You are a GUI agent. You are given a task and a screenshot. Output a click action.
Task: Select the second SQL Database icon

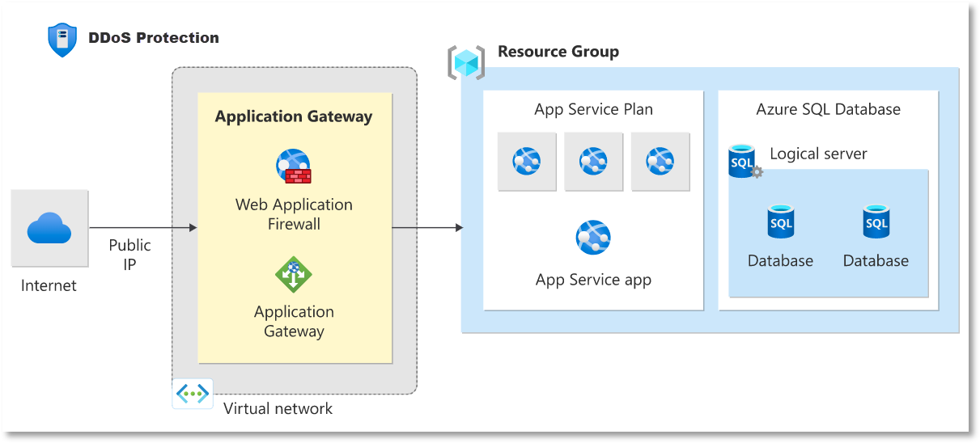876,221
